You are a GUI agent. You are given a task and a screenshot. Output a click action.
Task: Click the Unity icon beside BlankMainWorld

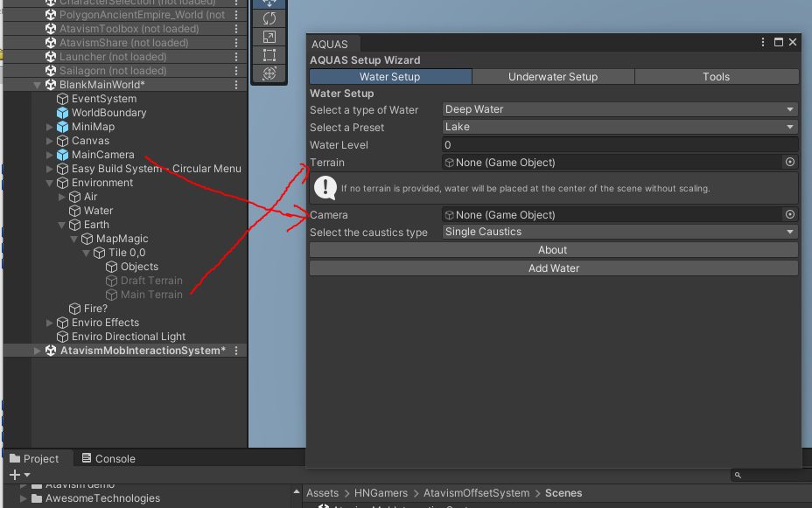click(x=51, y=84)
